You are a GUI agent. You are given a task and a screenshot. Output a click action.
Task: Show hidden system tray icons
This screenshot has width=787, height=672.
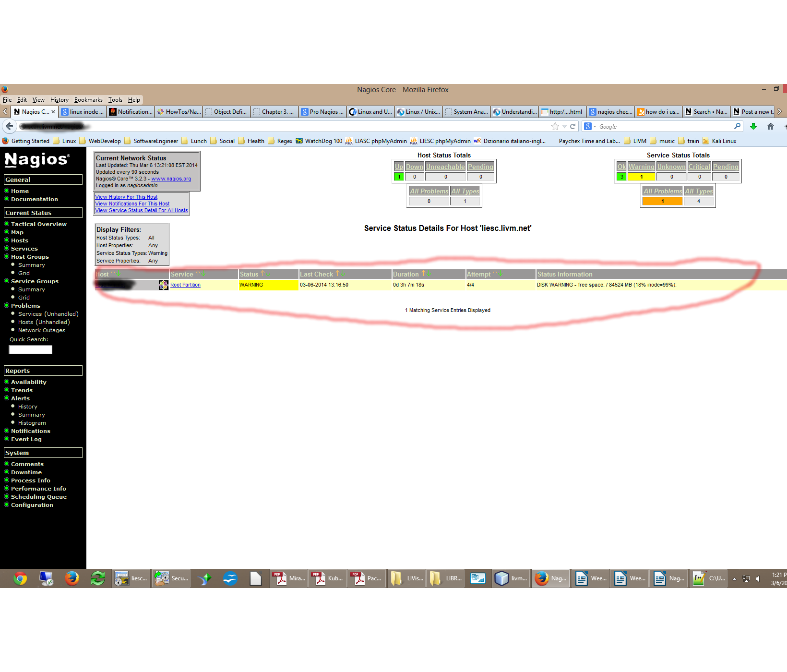pyautogui.click(x=734, y=579)
